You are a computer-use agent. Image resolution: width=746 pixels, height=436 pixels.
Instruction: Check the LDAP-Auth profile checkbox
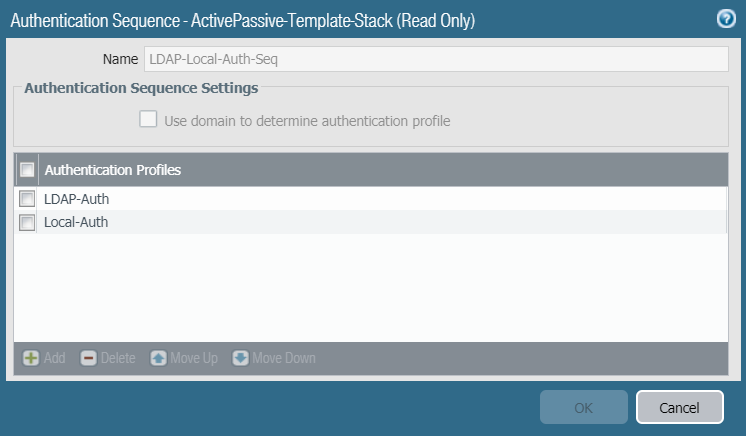(27, 199)
